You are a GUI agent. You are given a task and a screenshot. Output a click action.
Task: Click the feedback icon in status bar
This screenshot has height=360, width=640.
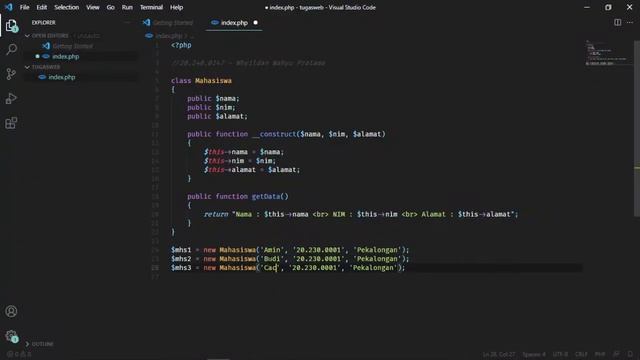coord(616,354)
